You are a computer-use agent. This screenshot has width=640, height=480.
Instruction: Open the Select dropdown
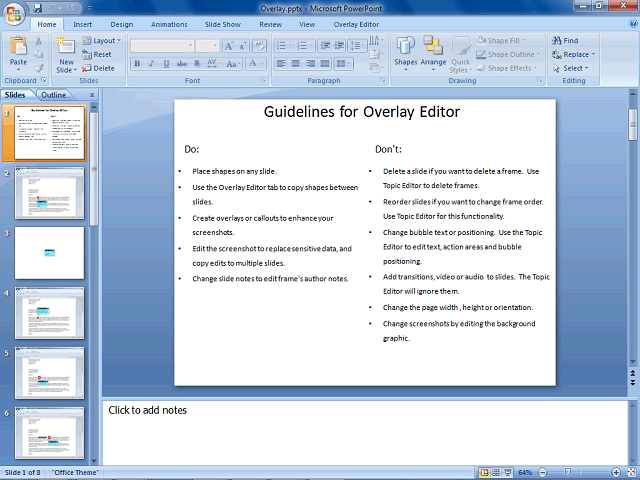pos(571,68)
